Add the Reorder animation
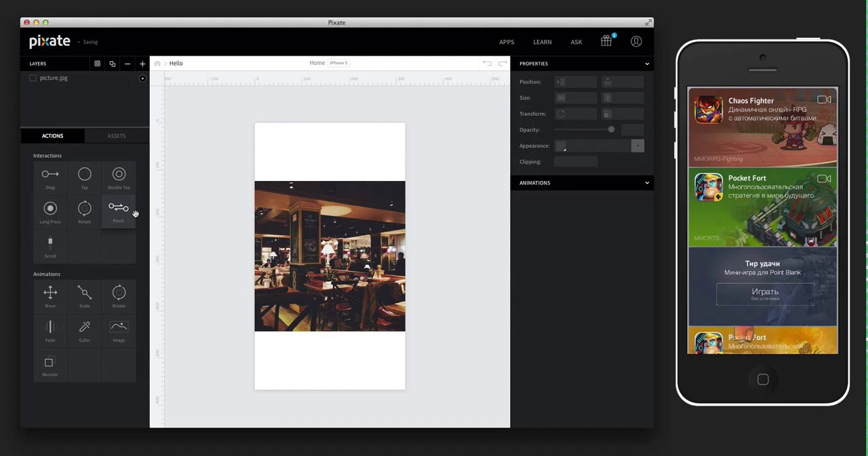Viewport: 868px width, 456px height. (50, 366)
